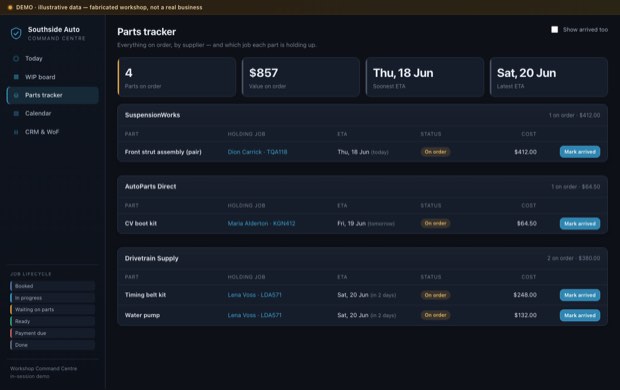Click the Ready lifecycle legend item
Screen dimensions: 620x390
click(x=53, y=322)
